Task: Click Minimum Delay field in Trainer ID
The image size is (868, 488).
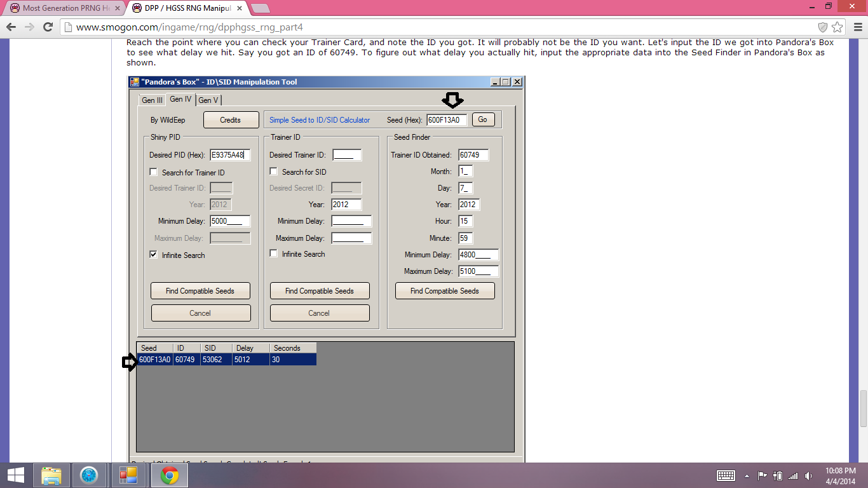Action: click(x=351, y=221)
